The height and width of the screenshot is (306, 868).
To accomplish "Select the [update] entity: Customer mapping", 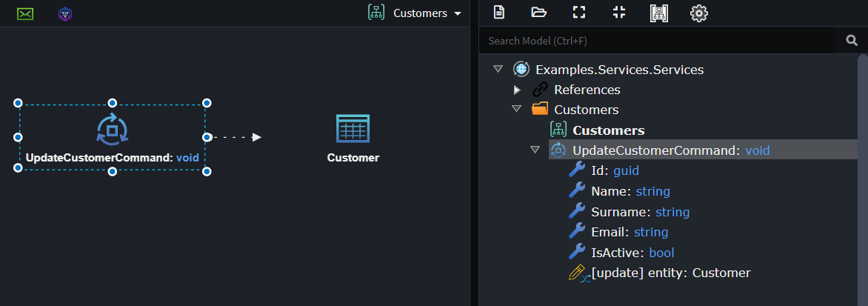I will click(x=660, y=273).
